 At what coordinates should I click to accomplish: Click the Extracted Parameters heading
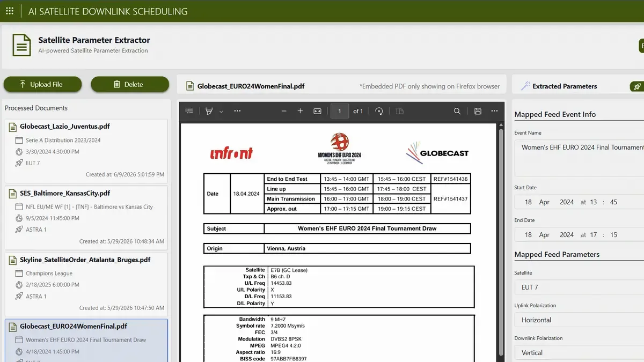click(565, 86)
